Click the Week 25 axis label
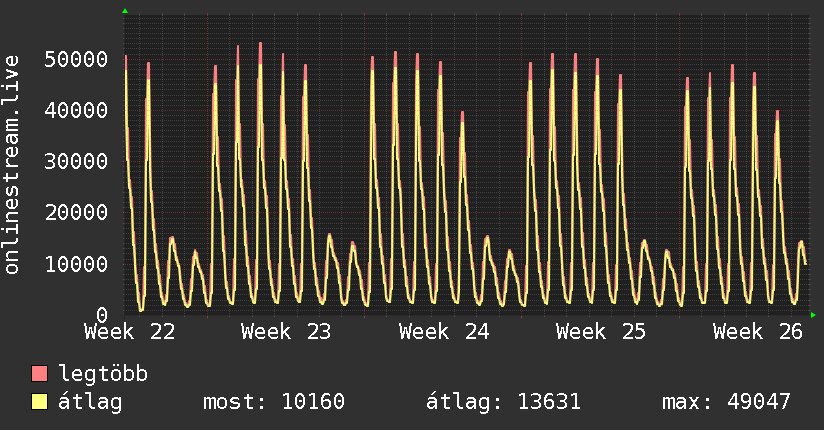Screen dimensions: 824x430 click(601, 332)
